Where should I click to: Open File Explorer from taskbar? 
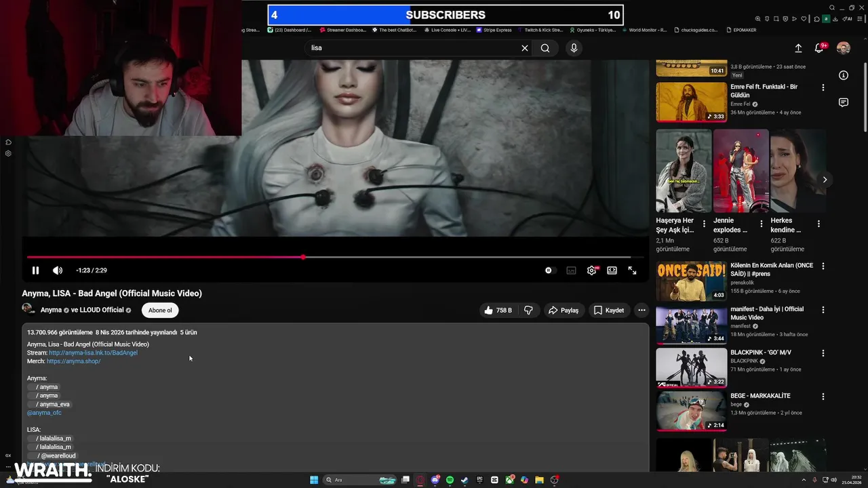coord(539,480)
